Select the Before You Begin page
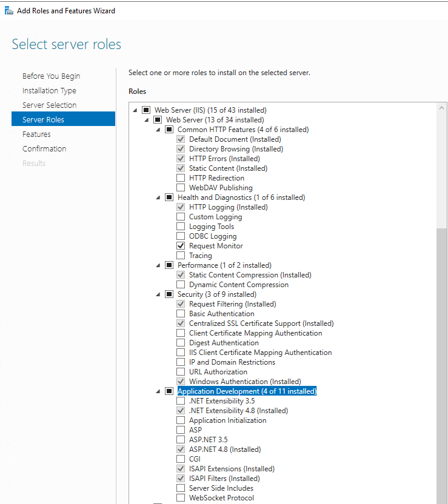448x504 pixels. (x=51, y=76)
